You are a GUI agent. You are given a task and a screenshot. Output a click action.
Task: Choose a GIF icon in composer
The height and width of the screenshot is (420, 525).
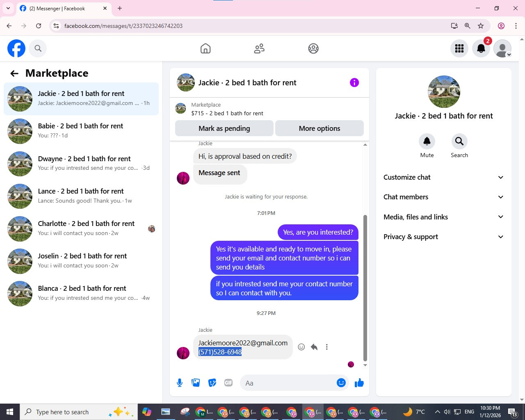pos(228,383)
